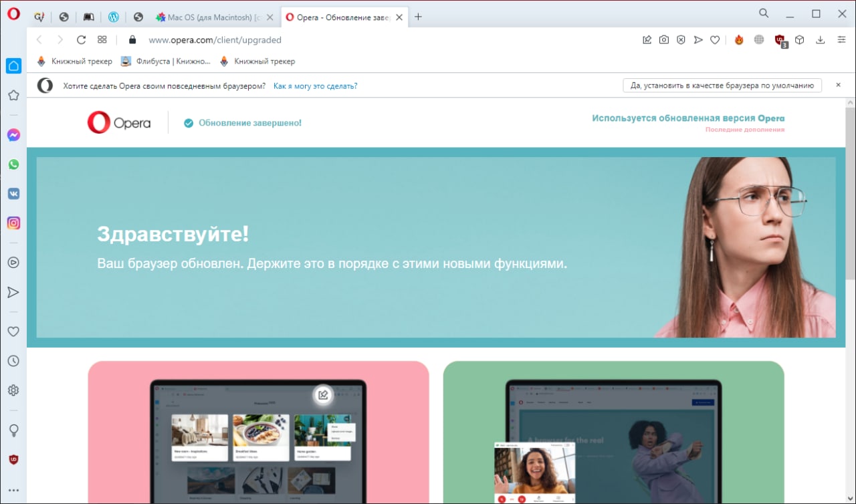856x504 pixels.
Task: Open Флибуста bookmark
Action: [x=166, y=61]
